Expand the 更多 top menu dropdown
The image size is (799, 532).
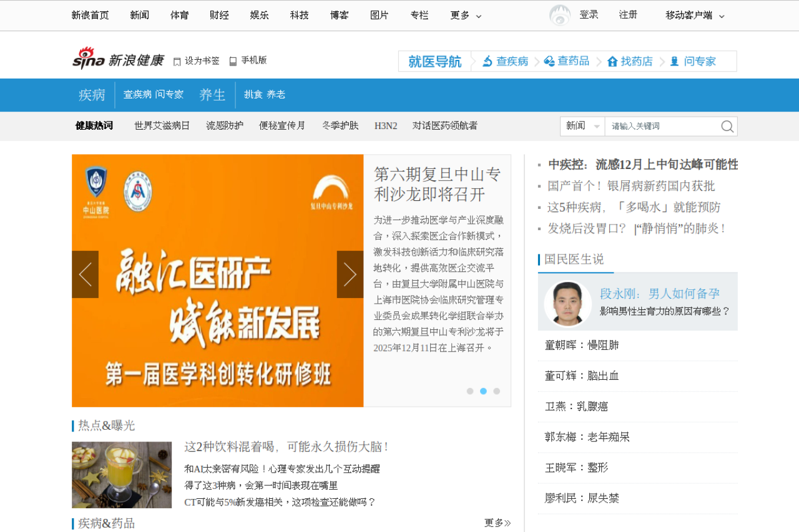click(466, 16)
